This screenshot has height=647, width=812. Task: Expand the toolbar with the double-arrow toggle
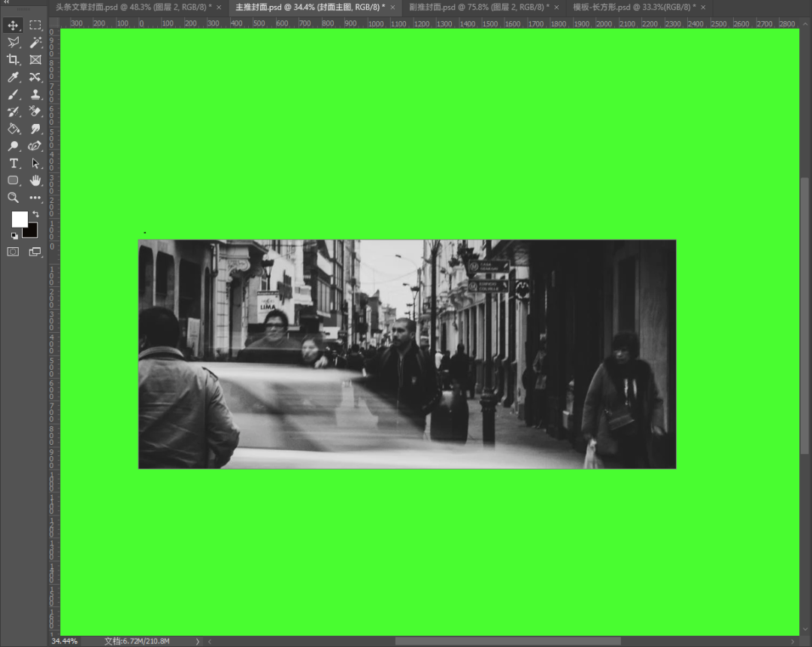pos(7,2)
